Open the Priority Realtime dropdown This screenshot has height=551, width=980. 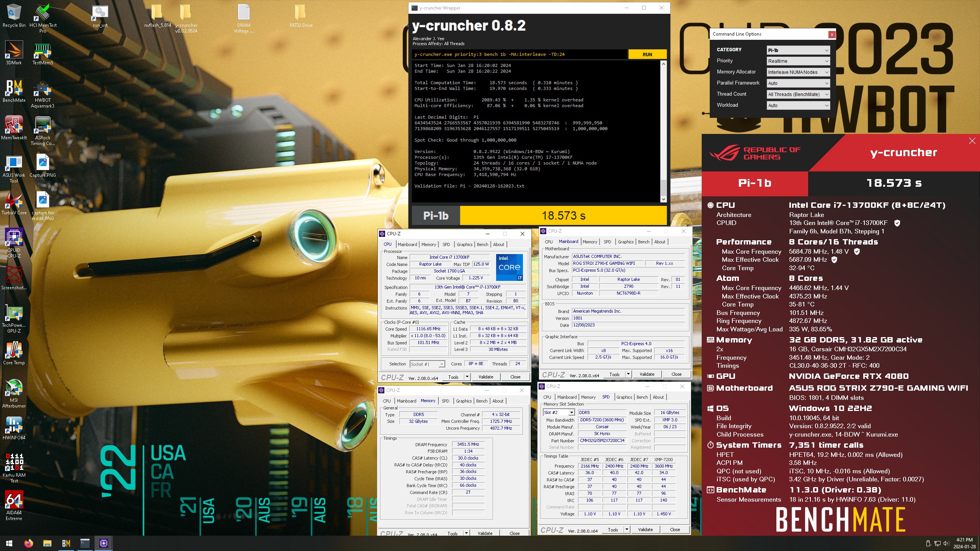(798, 61)
